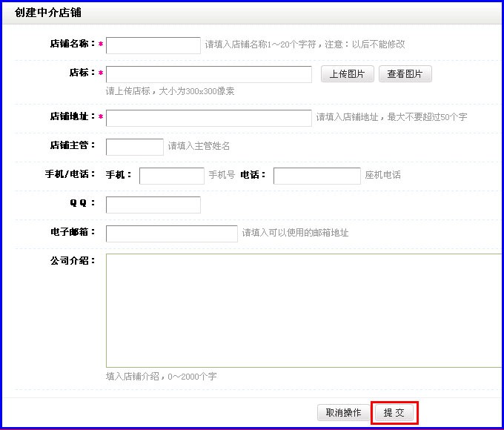The height and width of the screenshot is (430, 504).
Task: Focus the 店标 image path field
Action: pos(209,74)
